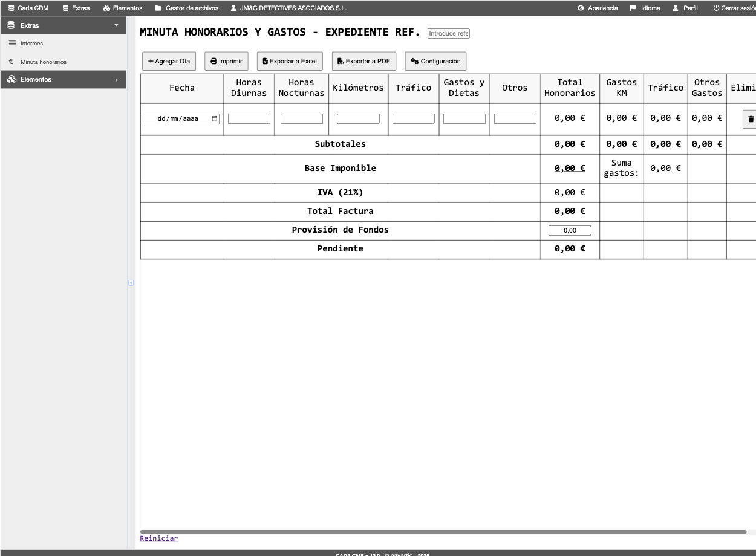Open the Perfil menu

point(685,8)
